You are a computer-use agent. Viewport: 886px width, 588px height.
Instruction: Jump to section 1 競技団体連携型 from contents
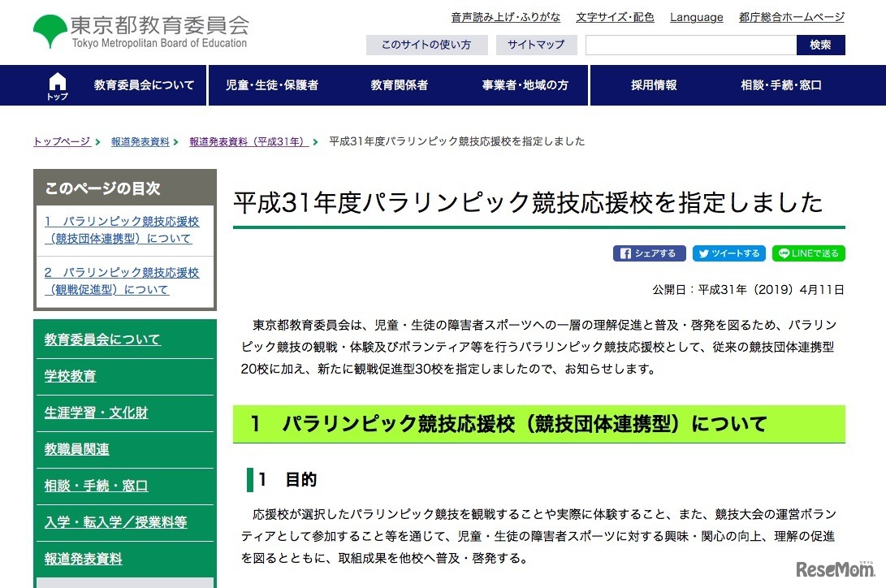[122, 231]
